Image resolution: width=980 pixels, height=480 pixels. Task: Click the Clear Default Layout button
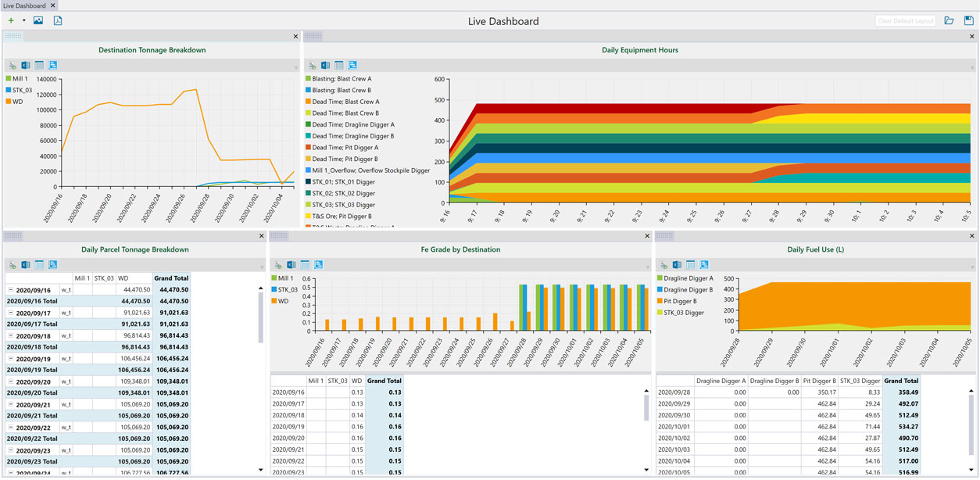(x=905, y=21)
